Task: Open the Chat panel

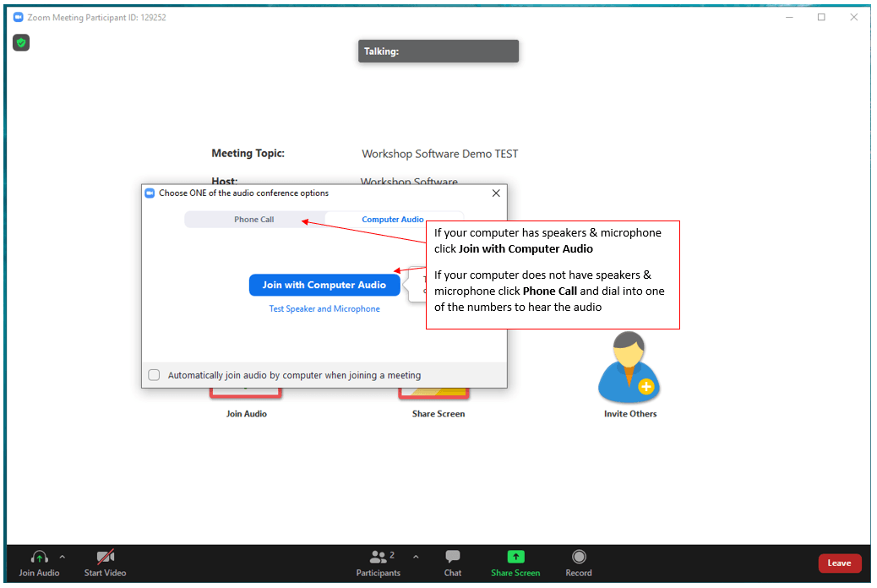Action: click(453, 563)
